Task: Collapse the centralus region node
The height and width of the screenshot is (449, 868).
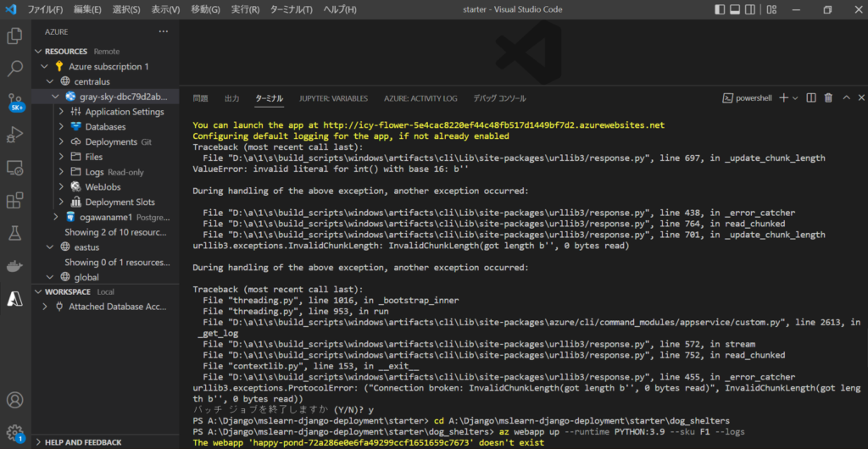Action: [x=51, y=81]
